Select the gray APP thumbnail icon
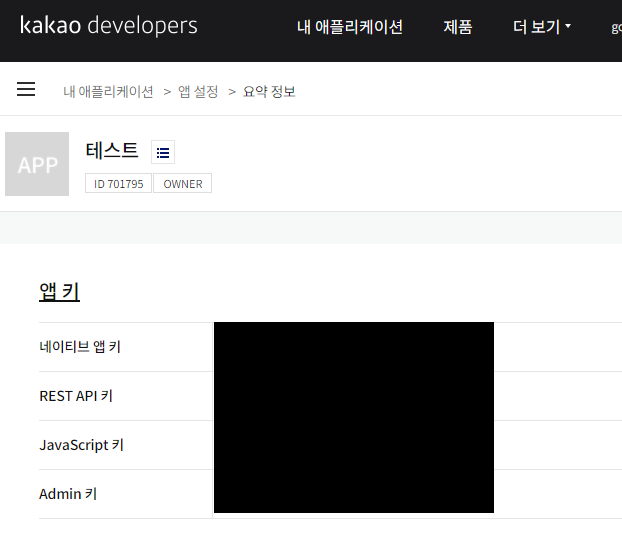The width and height of the screenshot is (622, 533). 37,164
